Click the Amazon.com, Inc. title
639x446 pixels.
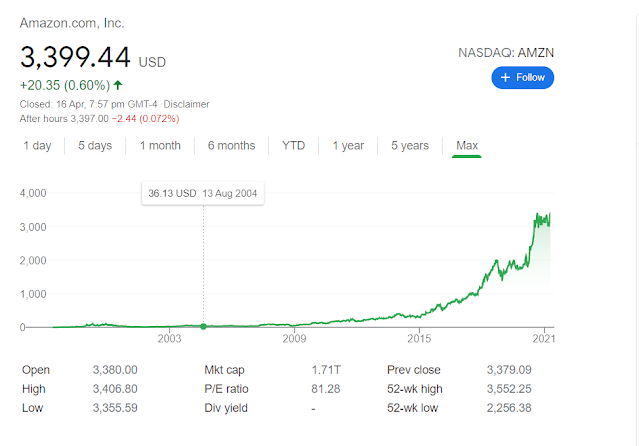coord(72,23)
